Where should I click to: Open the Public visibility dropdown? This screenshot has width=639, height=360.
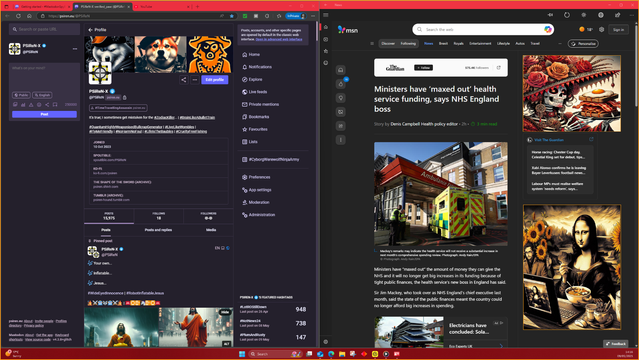(x=21, y=95)
